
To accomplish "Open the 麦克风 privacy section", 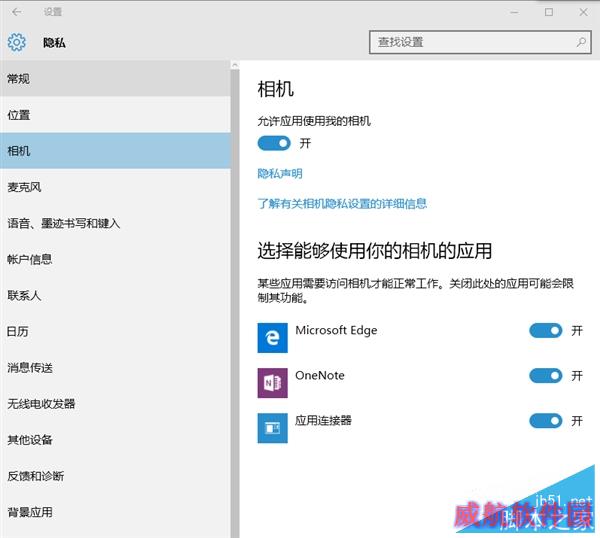I will pyautogui.click(x=115, y=187).
